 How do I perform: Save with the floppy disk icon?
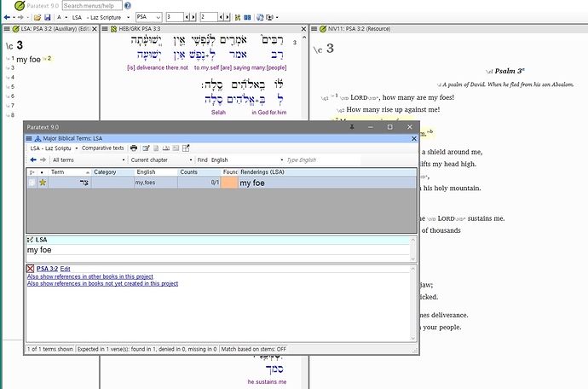(47, 17)
